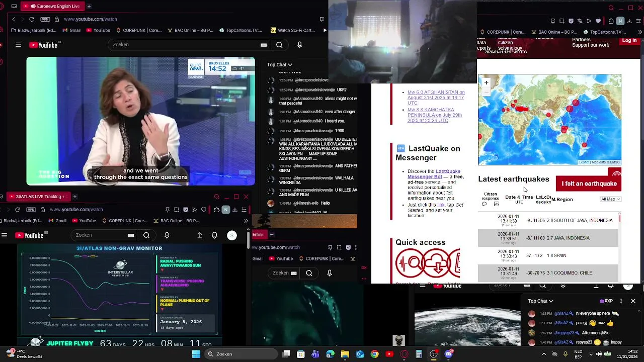Click the pin icon in Euronews address bar

pos(321,19)
